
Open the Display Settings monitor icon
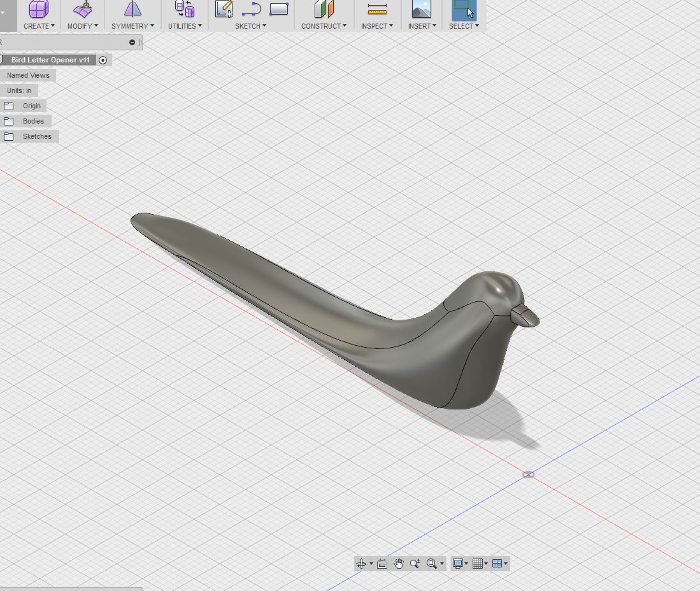pos(457,564)
